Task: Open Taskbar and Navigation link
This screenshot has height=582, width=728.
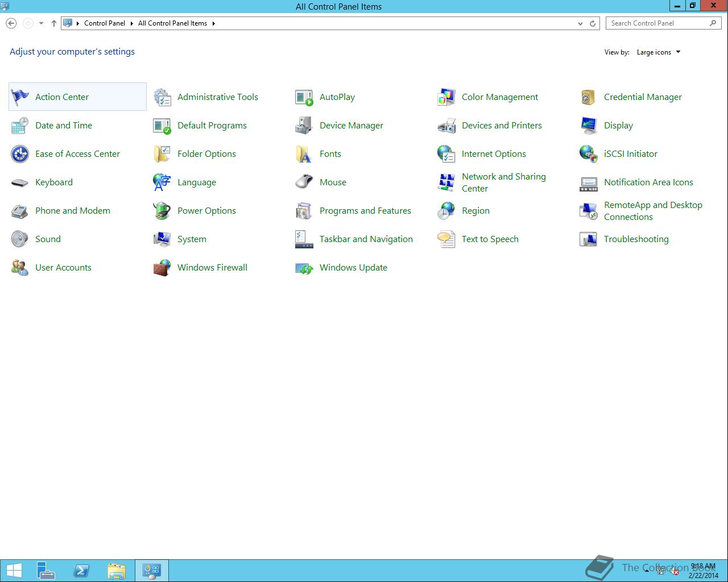Action: 366,239
